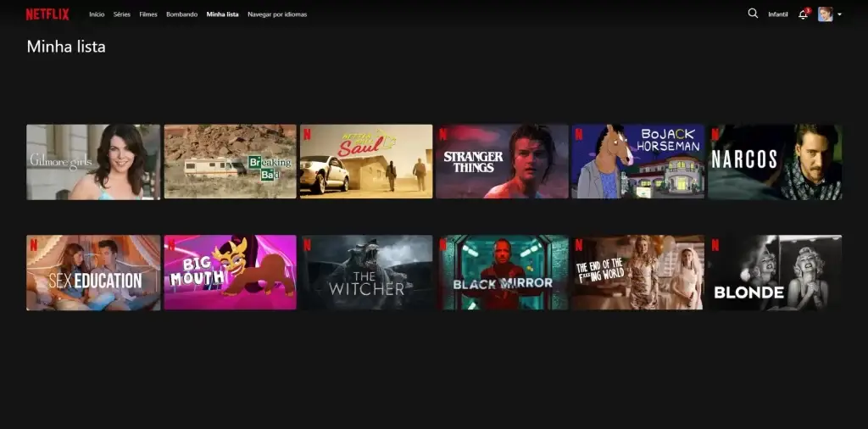Open the Gilmore Girls title card

pos(93,162)
